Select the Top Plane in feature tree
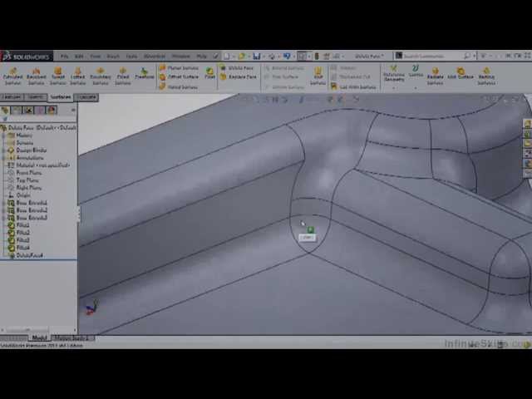 pos(27,180)
